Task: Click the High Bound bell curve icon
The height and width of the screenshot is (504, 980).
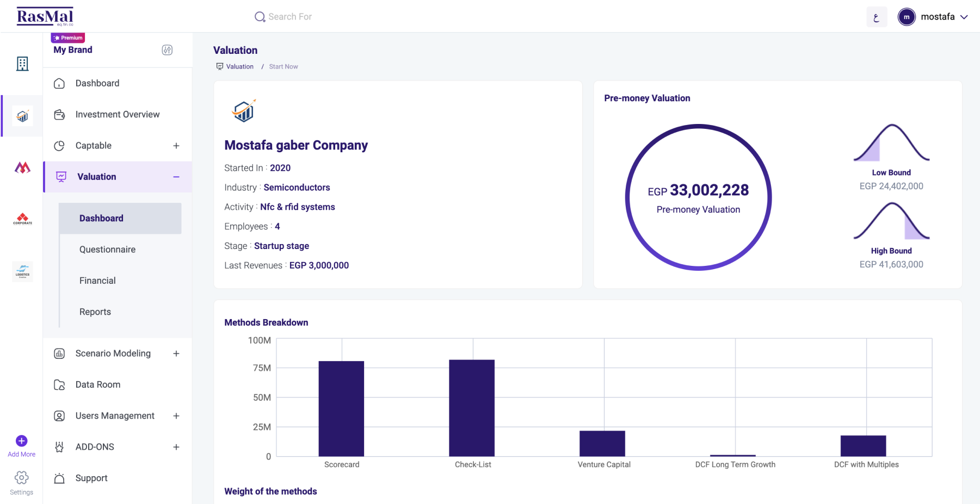Action: coord(891,221)
